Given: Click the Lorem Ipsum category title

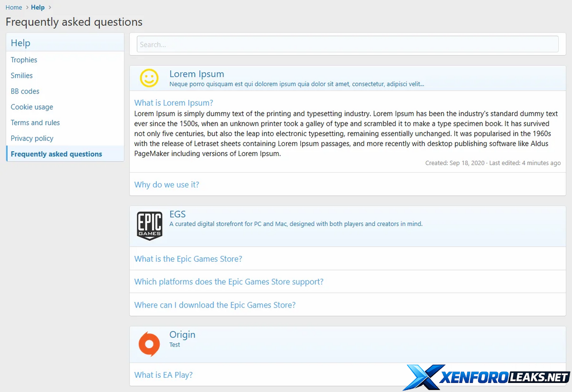Looking at the screenshot, I should [x=196, y=74].
